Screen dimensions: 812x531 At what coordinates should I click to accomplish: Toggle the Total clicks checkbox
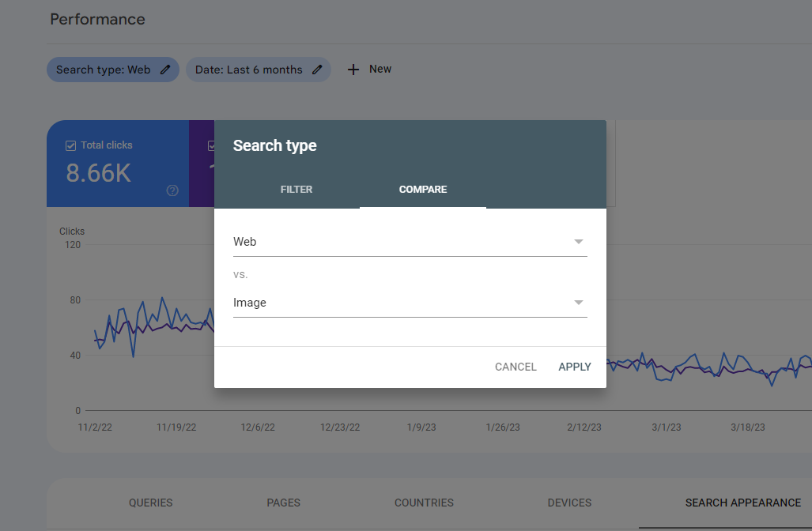[70, 145]
